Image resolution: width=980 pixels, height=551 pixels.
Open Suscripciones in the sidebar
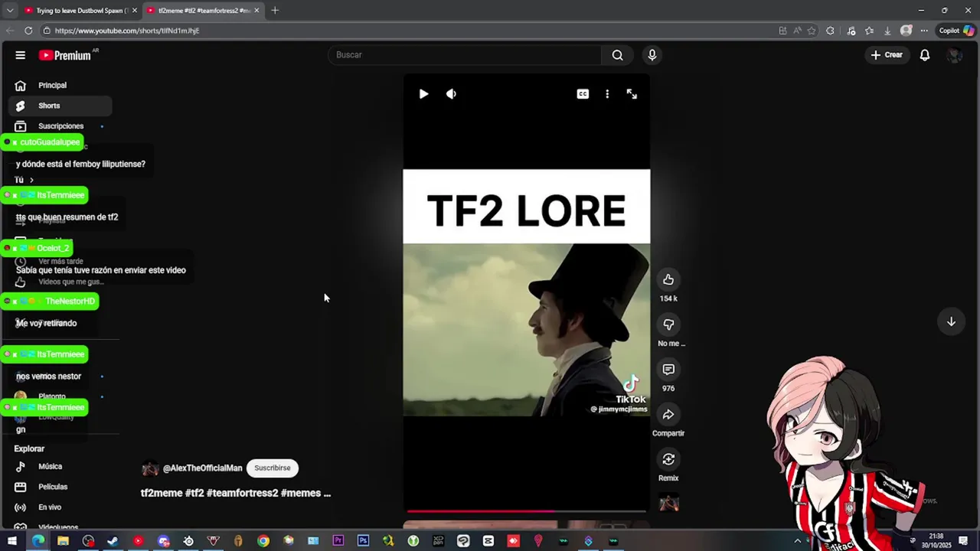60,126
